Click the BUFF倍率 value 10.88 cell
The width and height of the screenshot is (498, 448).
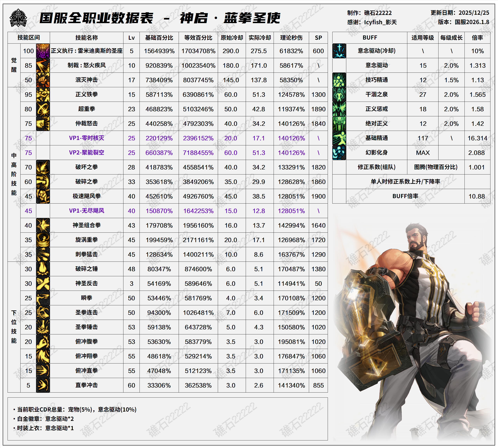(477, 196)
